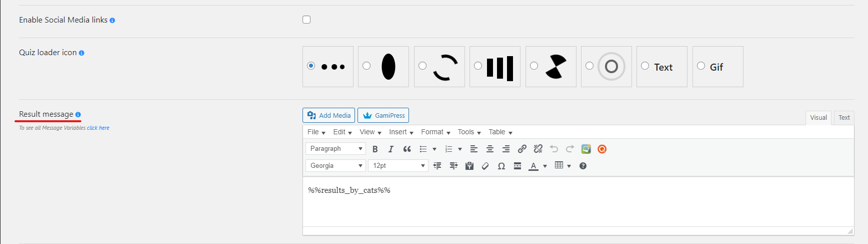Open the Format menu
Screen dimensions: 868x244
click(435, 132)
